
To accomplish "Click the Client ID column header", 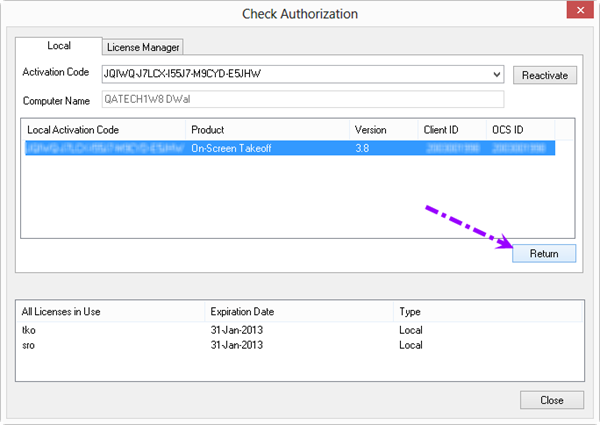I will [x=452, y=130].
